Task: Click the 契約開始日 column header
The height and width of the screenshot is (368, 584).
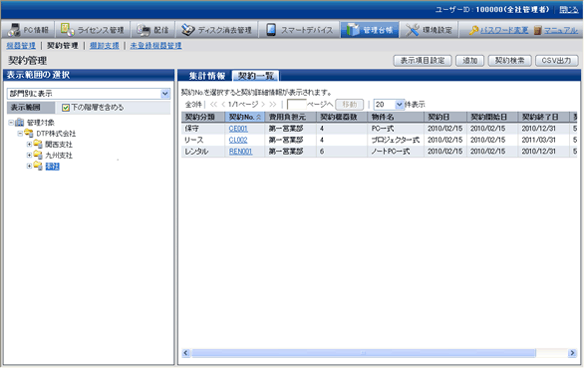Action: coord(492,117)
